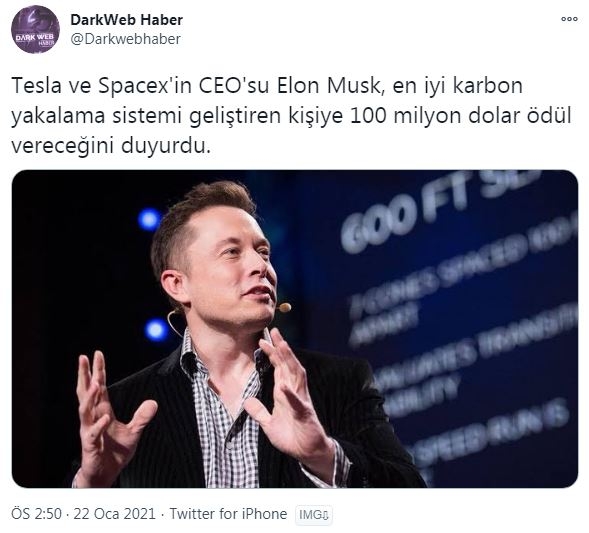Click the DarkWeb Haber display name

127,20
